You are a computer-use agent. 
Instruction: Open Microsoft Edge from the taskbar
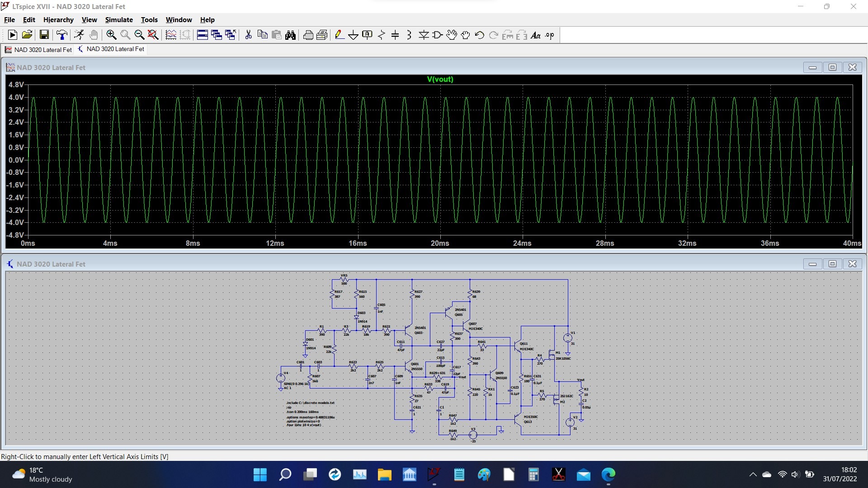pos(609,474)
